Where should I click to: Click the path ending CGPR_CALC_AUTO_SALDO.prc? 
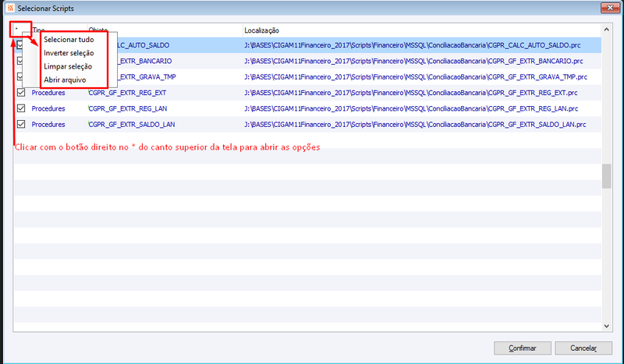pos(413,45)
